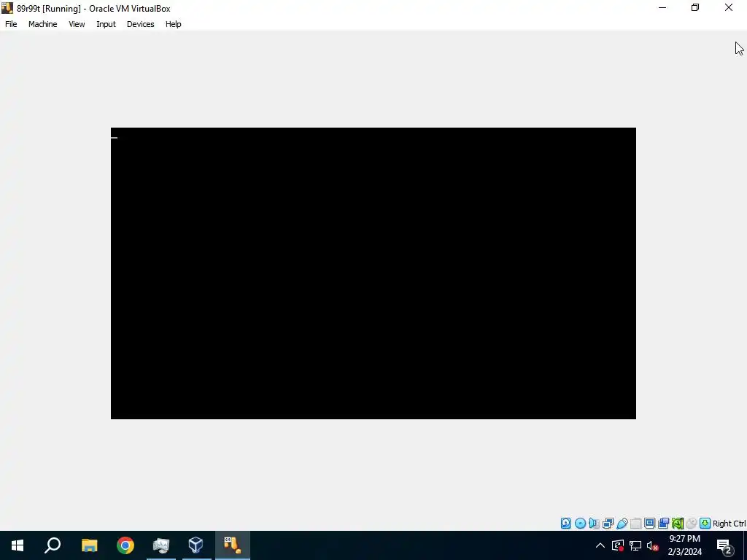Image resolution: width=747 pixels, height=560 pixels.
Task: Click the Right Ctrl host key label
Action: (729, 524)
